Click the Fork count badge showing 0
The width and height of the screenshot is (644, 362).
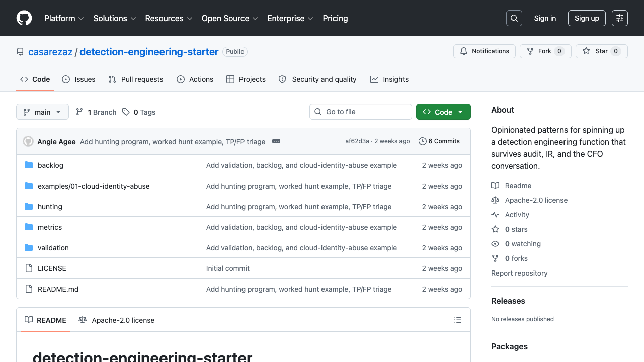click(559, 51)
